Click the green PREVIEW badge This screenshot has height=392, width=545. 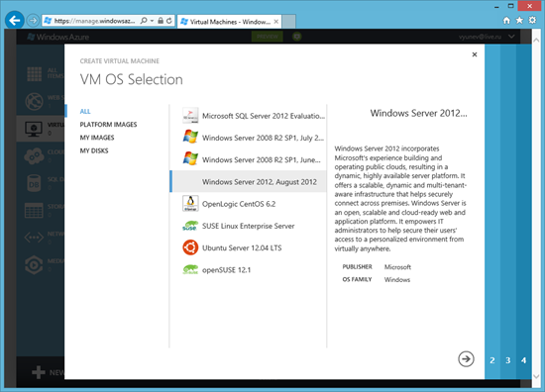coord(268,37)
